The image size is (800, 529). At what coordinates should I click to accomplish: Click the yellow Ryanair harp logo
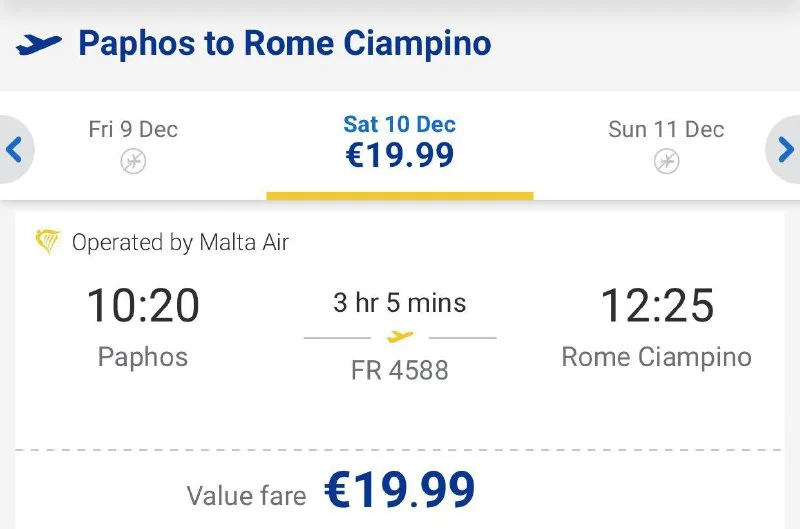coord(47,242)
